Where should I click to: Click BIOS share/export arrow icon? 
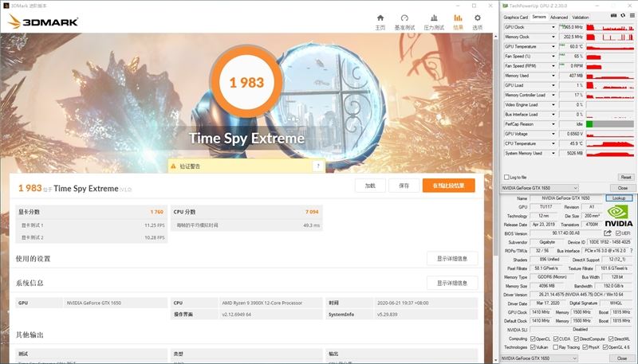(x=608, y=233)
